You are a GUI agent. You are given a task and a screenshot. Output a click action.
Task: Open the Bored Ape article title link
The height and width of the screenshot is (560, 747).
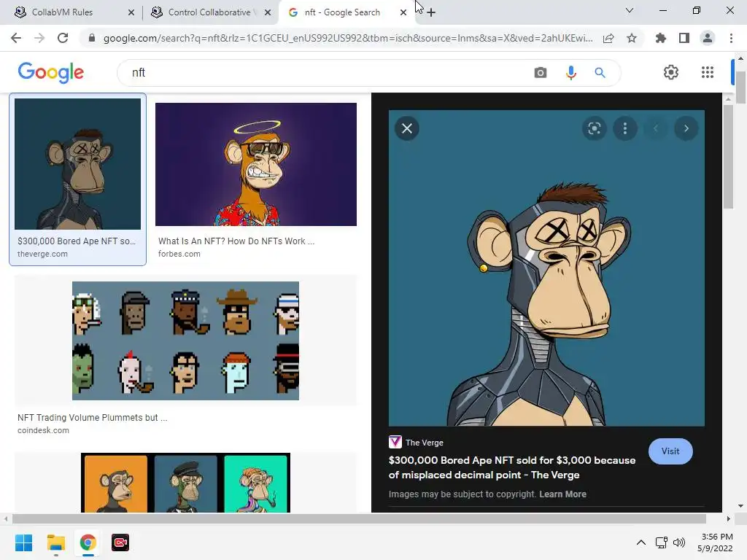[512, 467]
